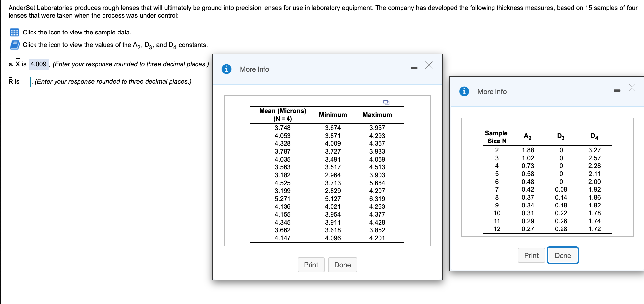Click the Mean (Microns) column header
The height and width of the screenshot is (304, 644).
[282, 114]
